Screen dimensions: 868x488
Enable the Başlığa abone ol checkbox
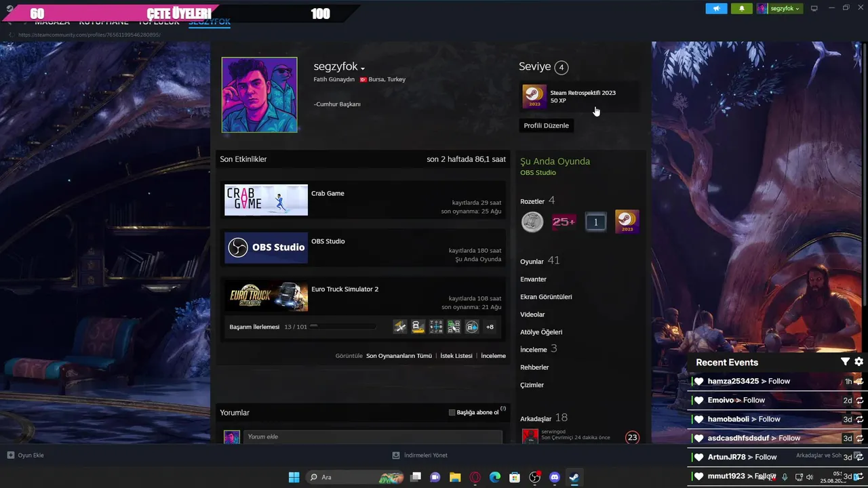[452, 413]
